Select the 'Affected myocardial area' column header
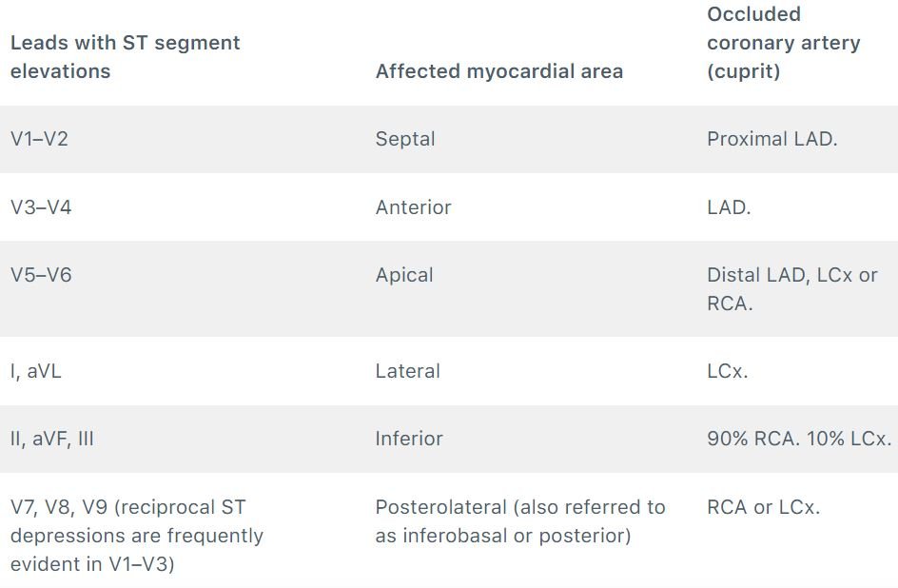The image size is (898, 588). 498,71
